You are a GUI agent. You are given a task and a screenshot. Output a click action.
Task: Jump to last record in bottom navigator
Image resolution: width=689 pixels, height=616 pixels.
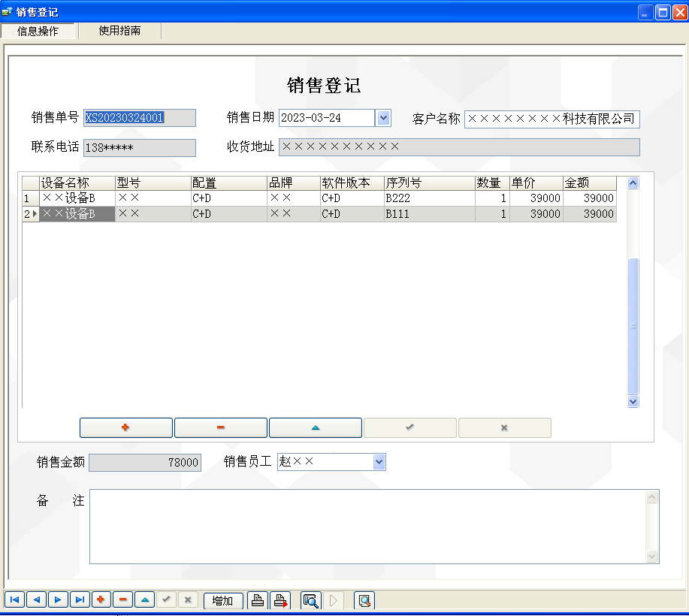pos(80,599)
